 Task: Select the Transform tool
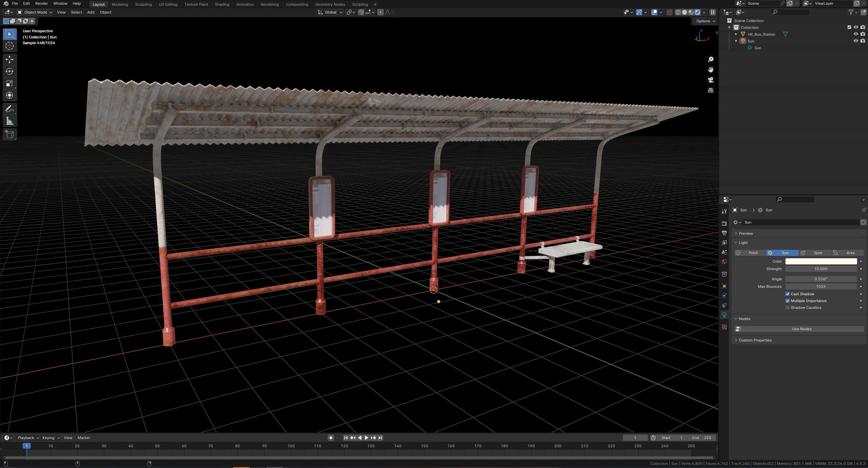[10, 95]
